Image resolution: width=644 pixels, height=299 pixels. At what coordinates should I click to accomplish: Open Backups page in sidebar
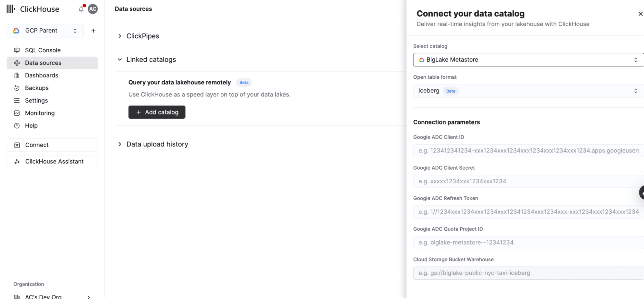37,88
